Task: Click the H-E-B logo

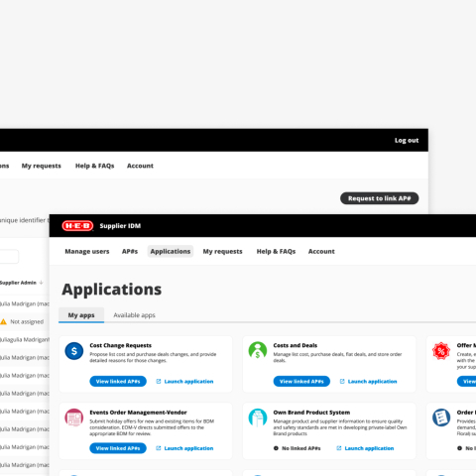Action: [77, 226]
